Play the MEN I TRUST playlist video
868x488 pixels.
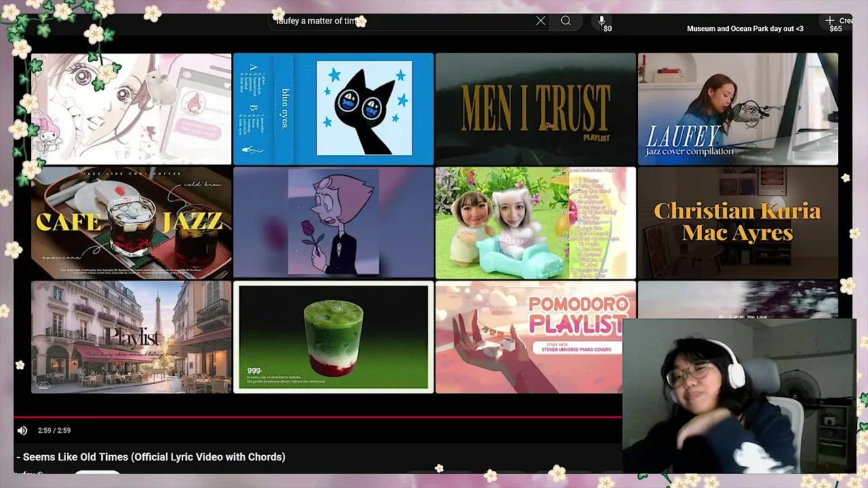[536, 109]
